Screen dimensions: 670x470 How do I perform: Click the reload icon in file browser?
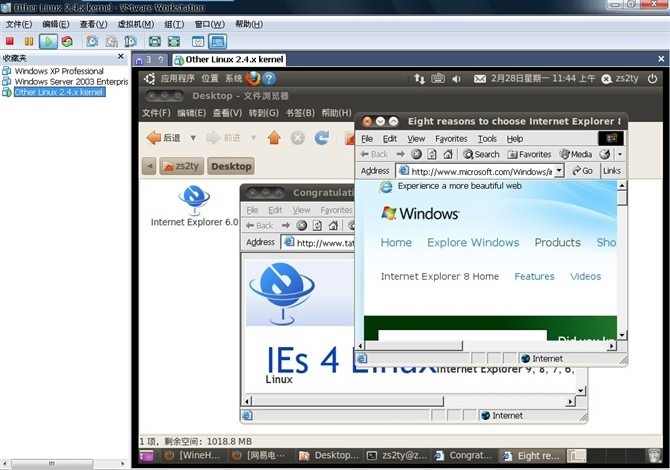tap(322, 138)
